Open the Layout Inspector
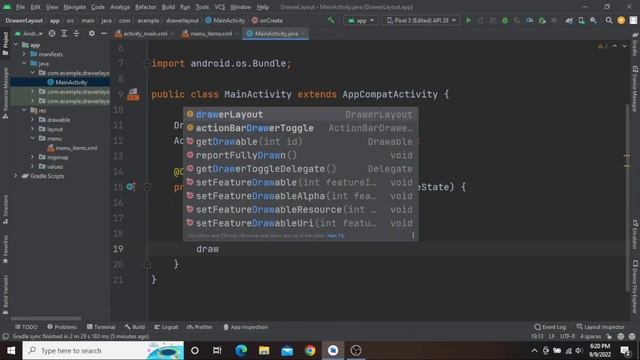The width and height of the screenshot is (640, 360). [600, 327]
